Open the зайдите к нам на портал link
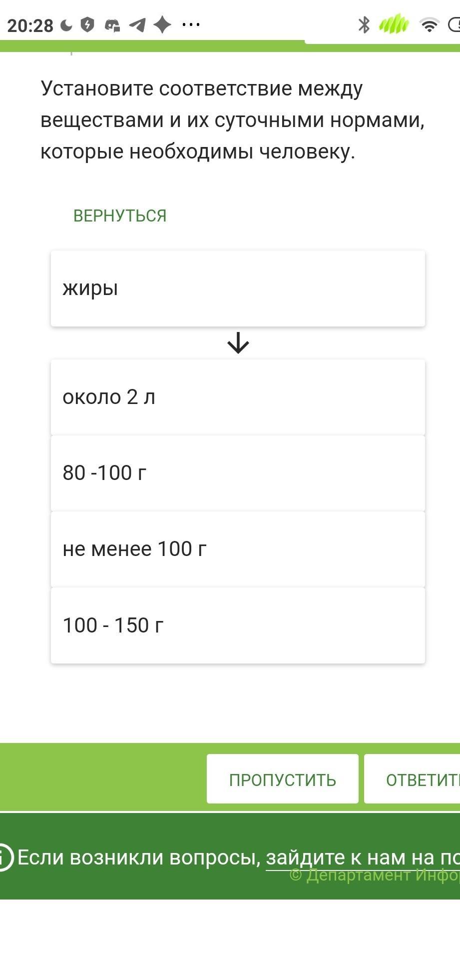 pos(362,857)
